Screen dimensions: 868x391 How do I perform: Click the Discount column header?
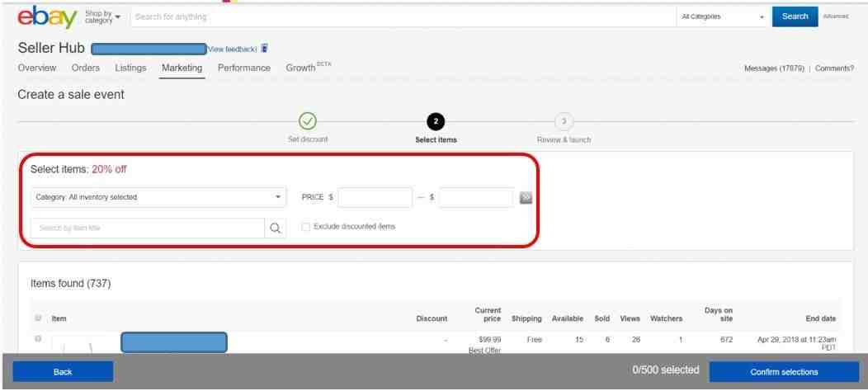432,318
